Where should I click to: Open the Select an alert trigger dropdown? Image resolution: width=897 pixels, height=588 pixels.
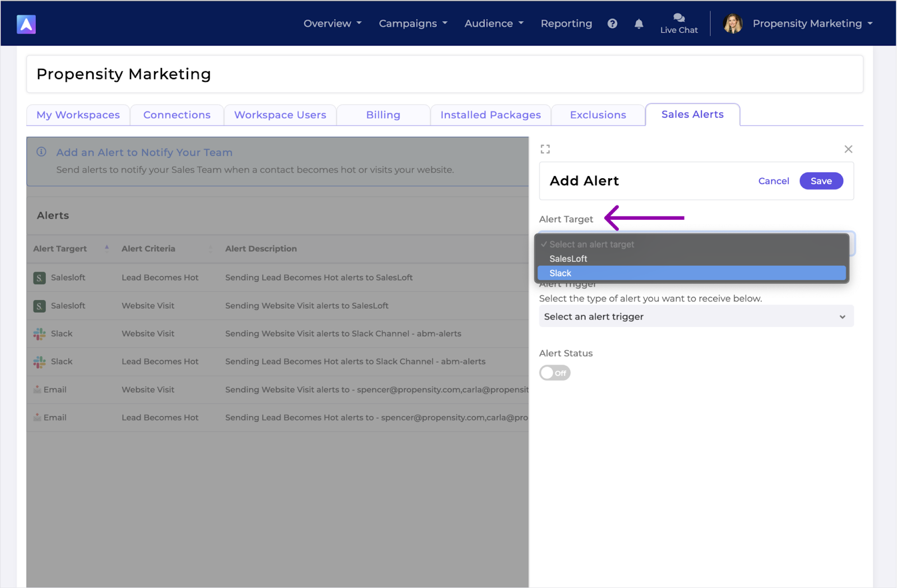696,316
